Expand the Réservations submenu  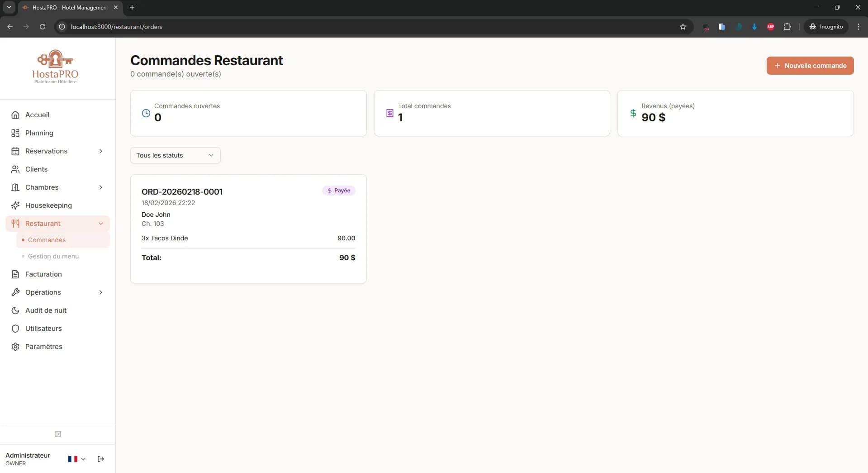point(100,151)
